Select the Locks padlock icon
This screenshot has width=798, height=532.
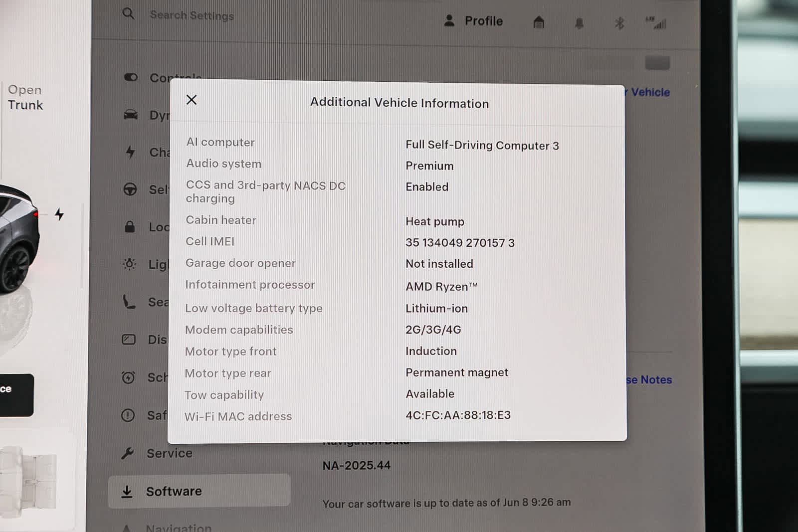coord(130,226)
